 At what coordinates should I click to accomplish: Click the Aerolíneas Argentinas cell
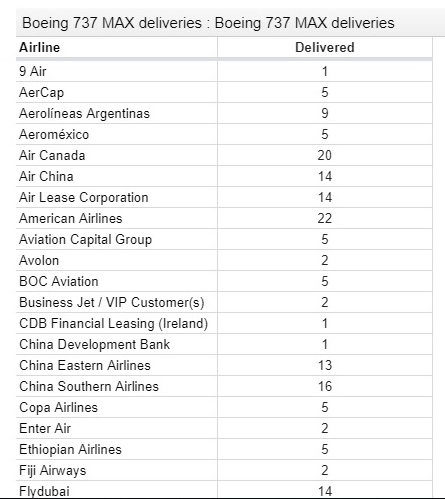coord(117,113)
